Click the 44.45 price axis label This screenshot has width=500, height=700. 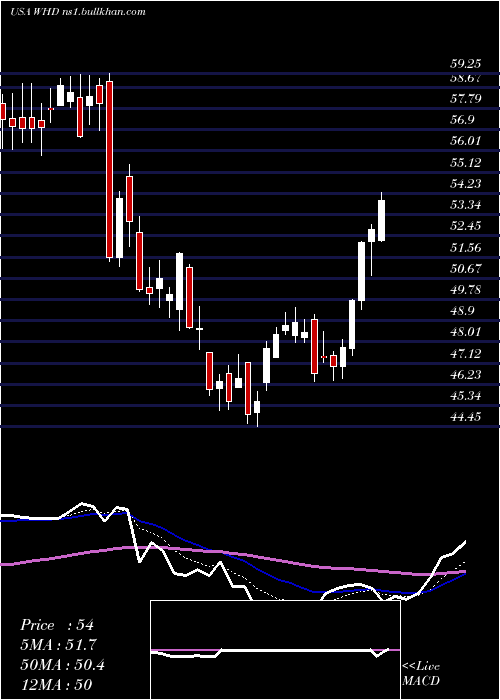tap(466, 417)
